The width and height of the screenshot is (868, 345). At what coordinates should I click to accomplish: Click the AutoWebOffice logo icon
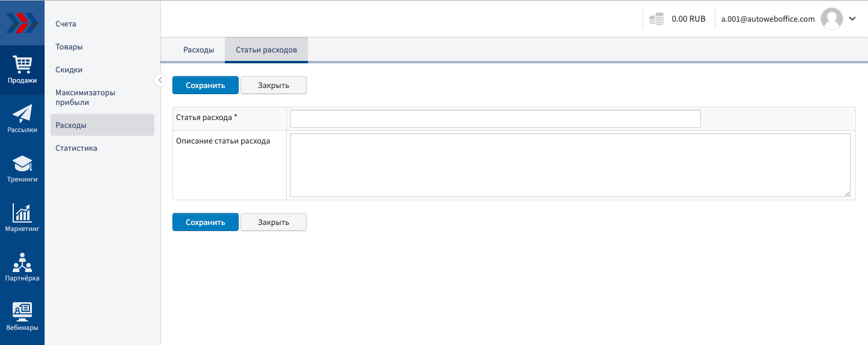(x=22, y=24)
